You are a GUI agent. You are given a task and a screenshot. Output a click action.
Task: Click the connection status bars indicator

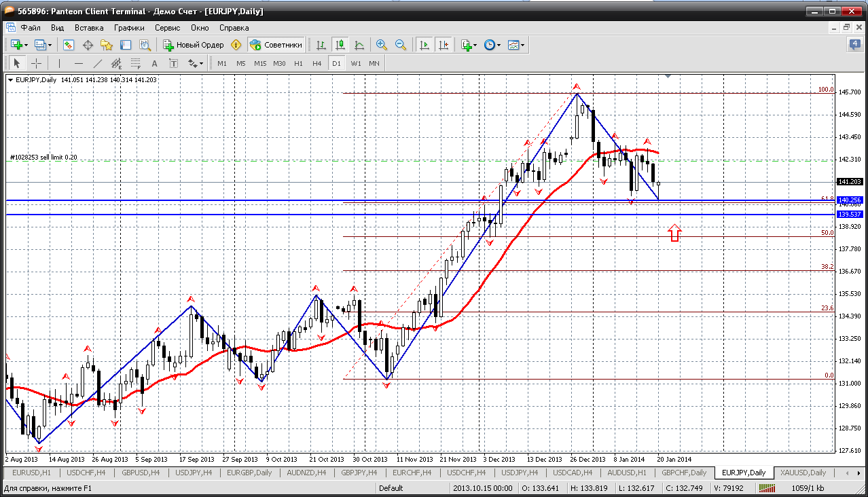pyautogui.click(x=767, y=488)
